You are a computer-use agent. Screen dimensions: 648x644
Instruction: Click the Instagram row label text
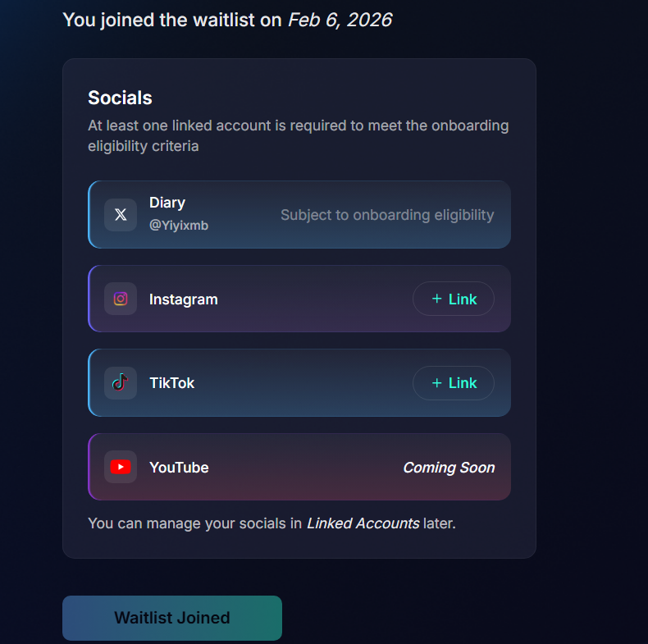pos(184,299)
